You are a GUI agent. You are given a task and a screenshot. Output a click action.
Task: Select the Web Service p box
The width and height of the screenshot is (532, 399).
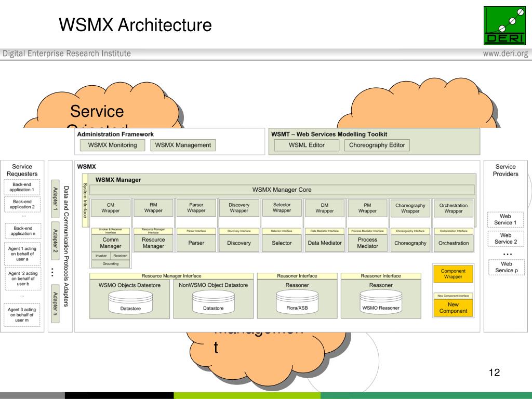507,267
